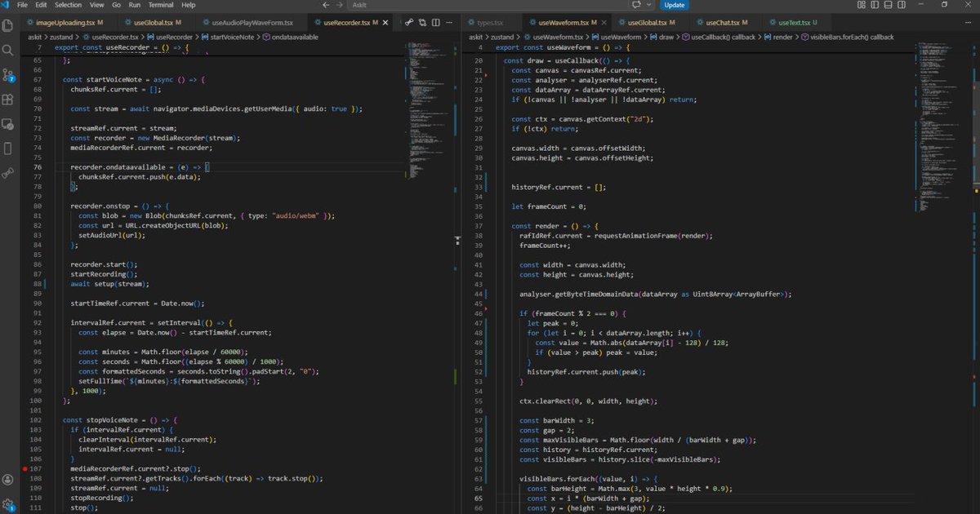Image resolution: width=980 pixels, height=514 pixels.
Task: Open the Manage gear icon
Action: [8, 503]
